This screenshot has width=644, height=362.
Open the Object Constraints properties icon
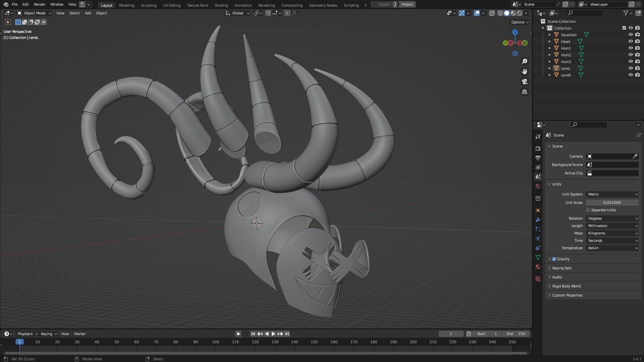(538, 248)
